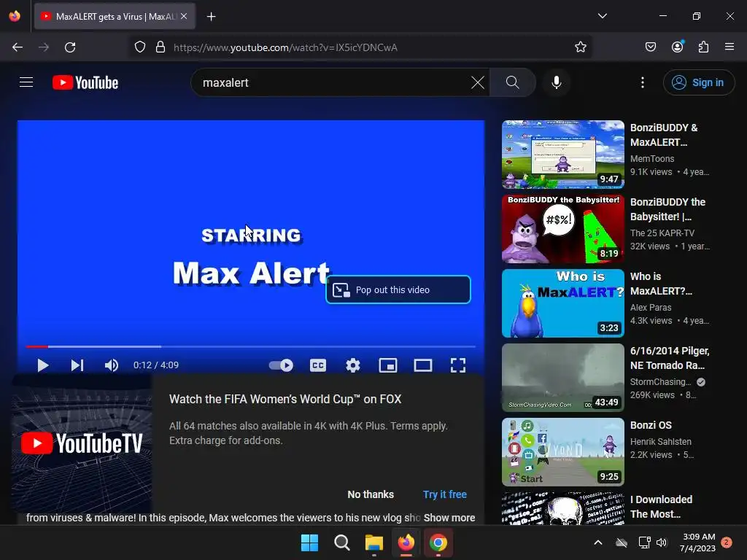Image resolution: width=747 pixels, height=560 pixels.
Task: Click The 25 KAPR-TV channel name
Action: (x=662, y=233)
